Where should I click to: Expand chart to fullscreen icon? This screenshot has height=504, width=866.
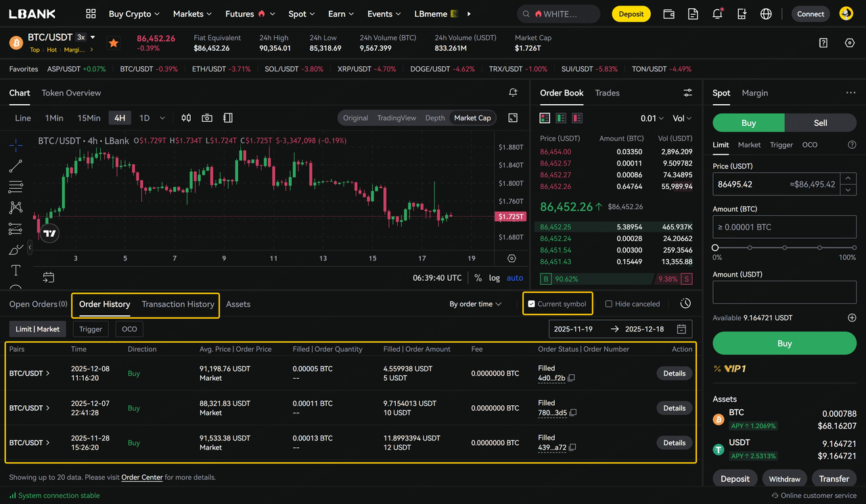tap(513, 118)
